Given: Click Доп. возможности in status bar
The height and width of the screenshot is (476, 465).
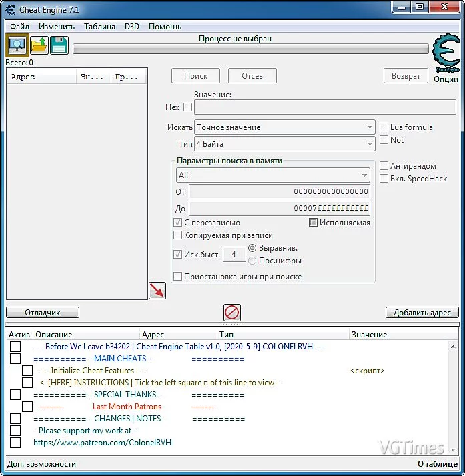Looking at the screenshot, I should point(41,464).
